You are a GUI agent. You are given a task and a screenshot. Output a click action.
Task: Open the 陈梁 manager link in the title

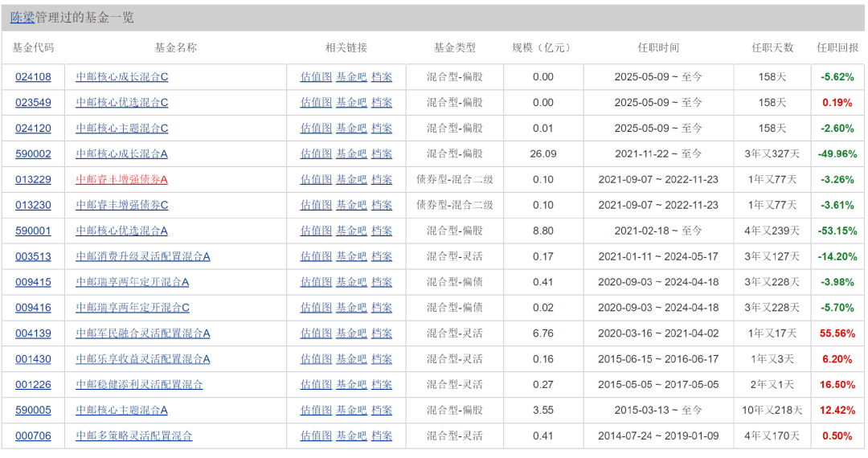(23, 18)
